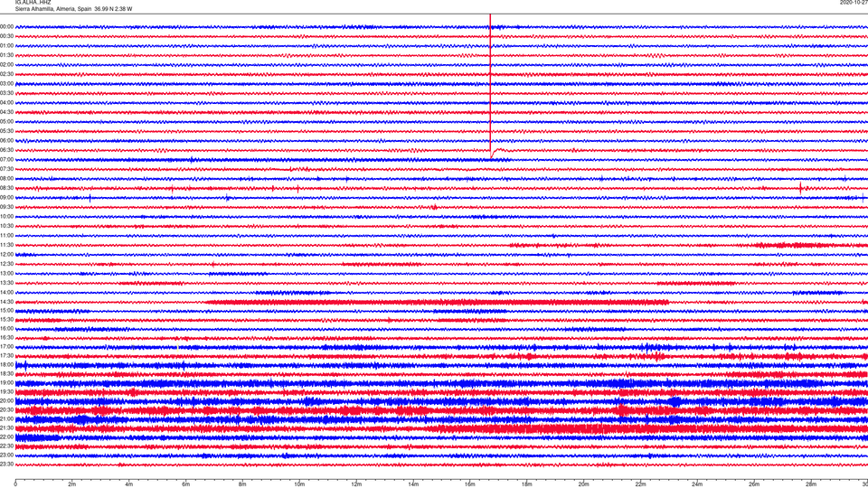This screenshot has height=488, width=868.
Task: Click the '22m' minute-axis tick label
Action: pos(640,484)
